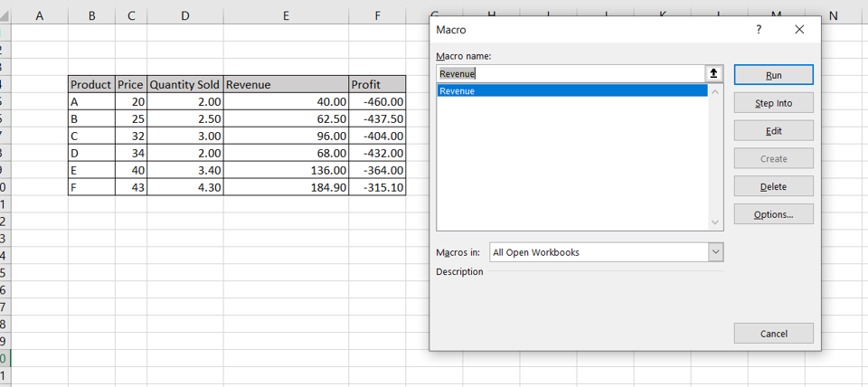Expand the Macros in dropdown
The width and height of the screenshot is (868, 387).
pos(716,252)
